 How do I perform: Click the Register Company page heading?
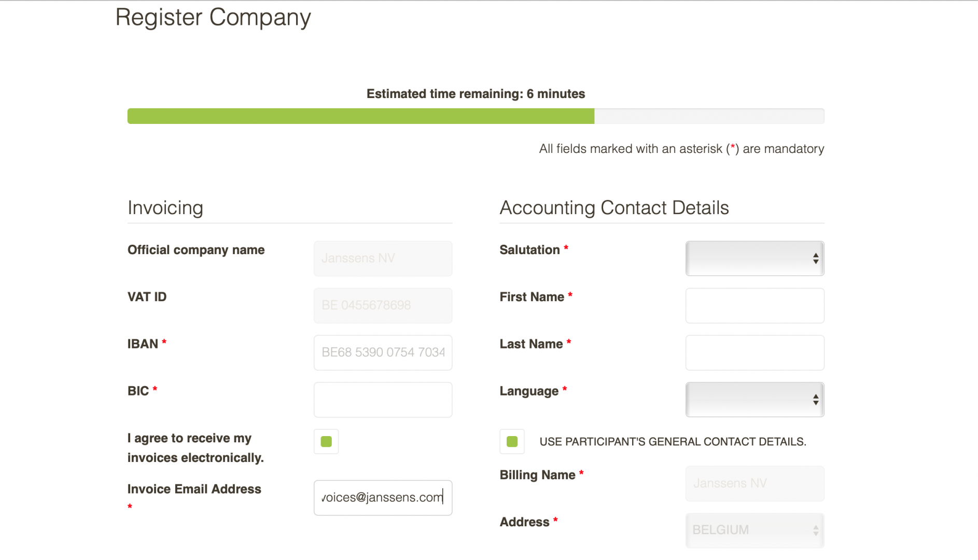(x=213, y=17)
